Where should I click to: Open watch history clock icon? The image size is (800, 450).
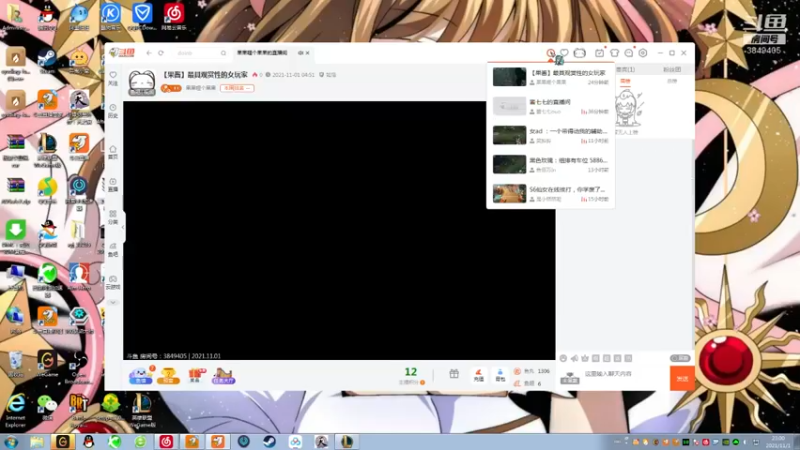tap(551, 53)
